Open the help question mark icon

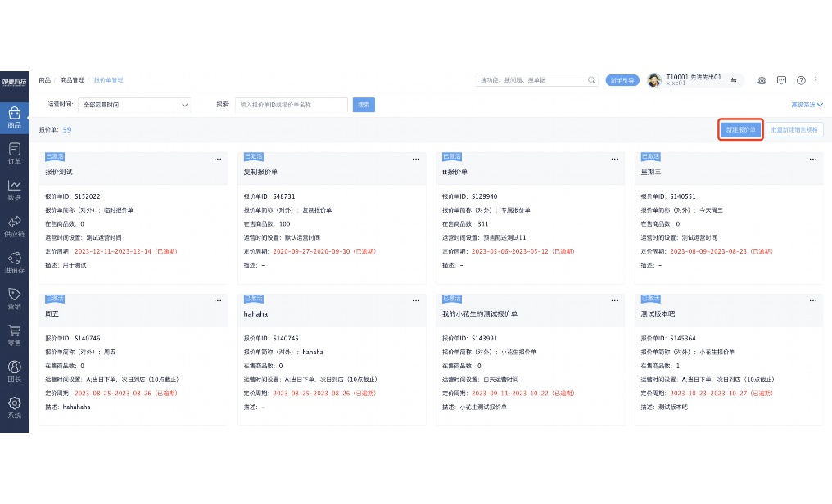[x=801, y=80]
